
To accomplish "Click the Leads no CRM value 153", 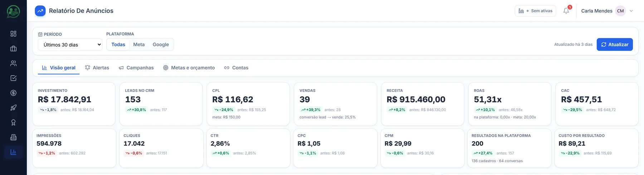I will coord(133,99).
